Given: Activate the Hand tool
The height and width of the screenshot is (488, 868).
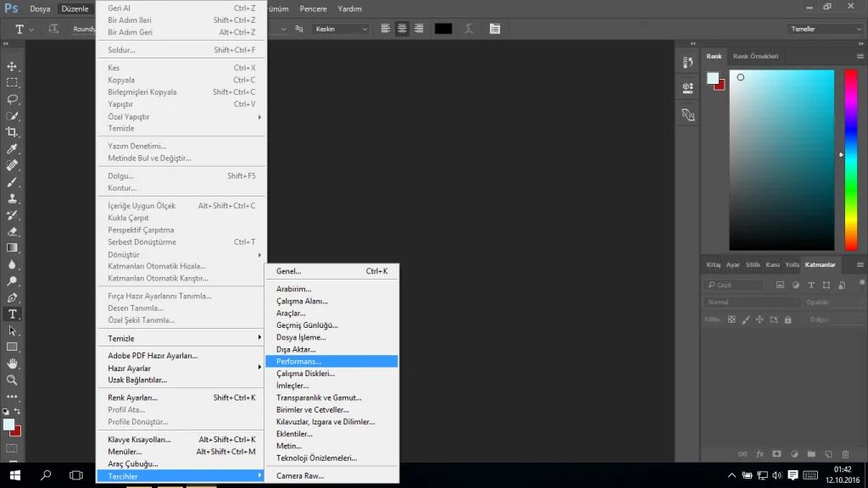Looking at the screenshot, I should click(x=12, y=363).
